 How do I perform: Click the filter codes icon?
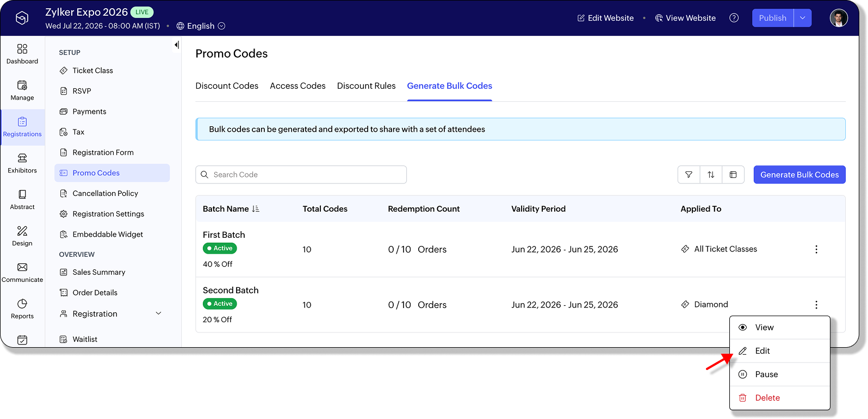point(689,175)
